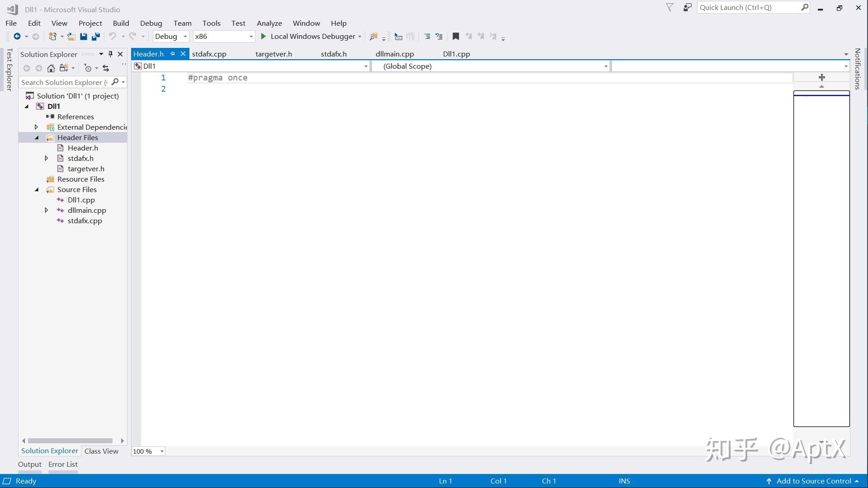Click the Undo arrow icon
Screen dimensions: 868x488
pos(113,37)
